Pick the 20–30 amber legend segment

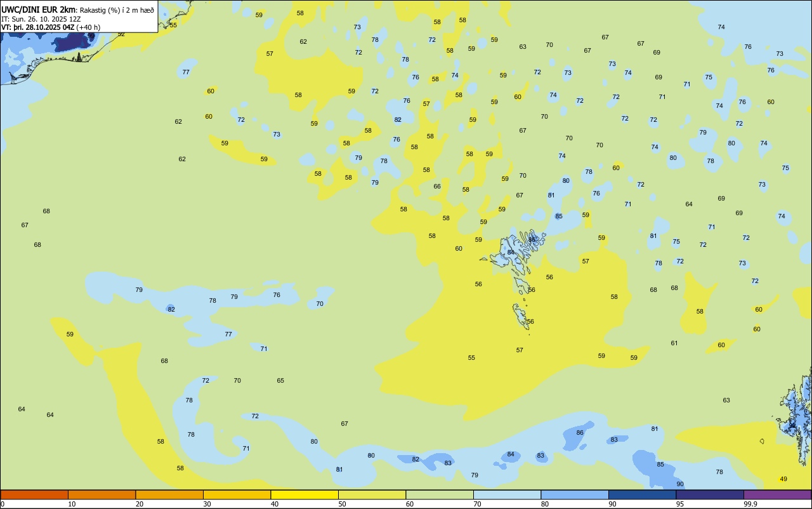(x=169, y=494)
